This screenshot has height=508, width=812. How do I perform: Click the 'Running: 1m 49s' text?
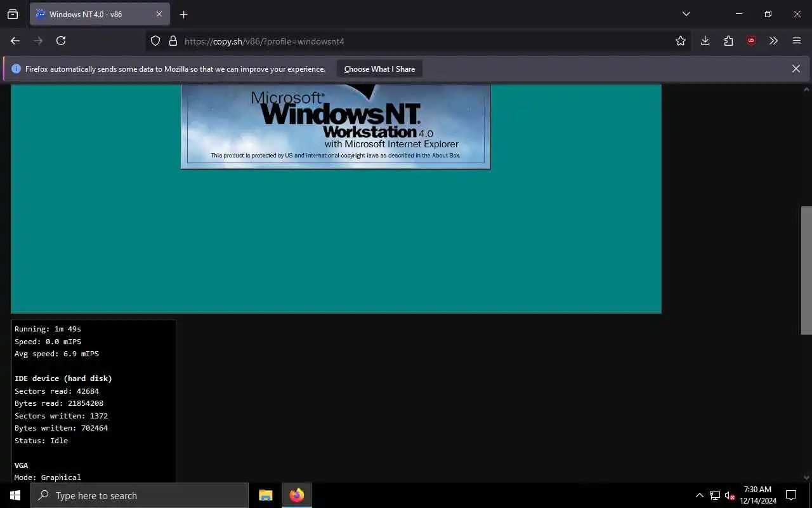(x=48, y=329)
